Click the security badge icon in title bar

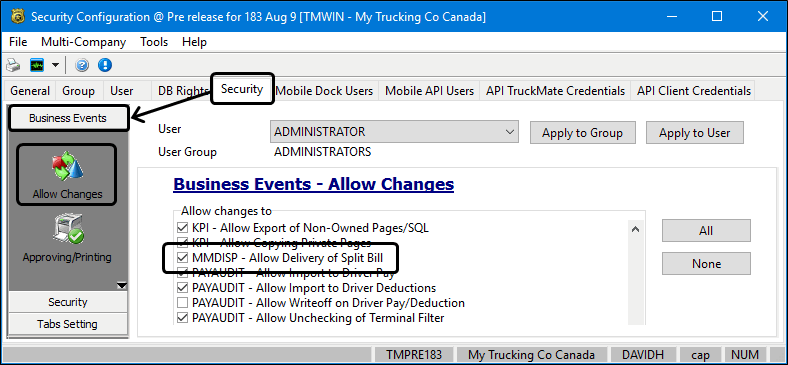pos(18,17)
